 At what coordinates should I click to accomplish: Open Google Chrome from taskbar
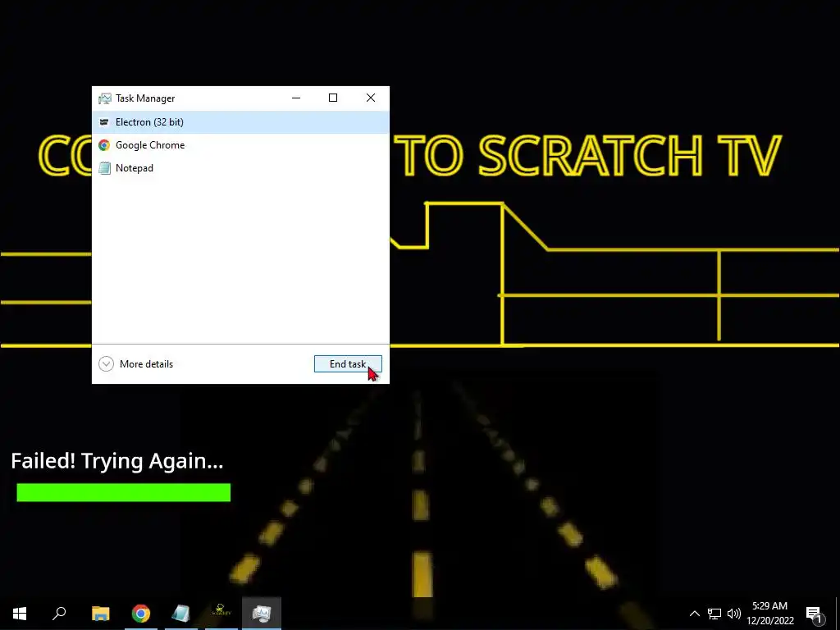coord(141,614)
